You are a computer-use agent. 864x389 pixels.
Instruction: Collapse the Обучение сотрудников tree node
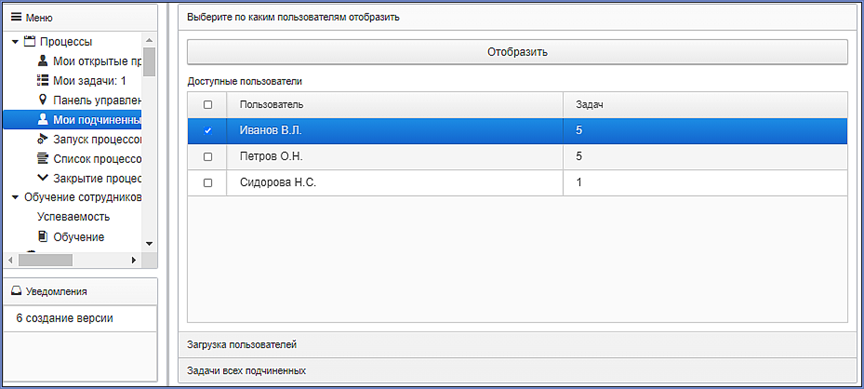[x=15, y=198]
